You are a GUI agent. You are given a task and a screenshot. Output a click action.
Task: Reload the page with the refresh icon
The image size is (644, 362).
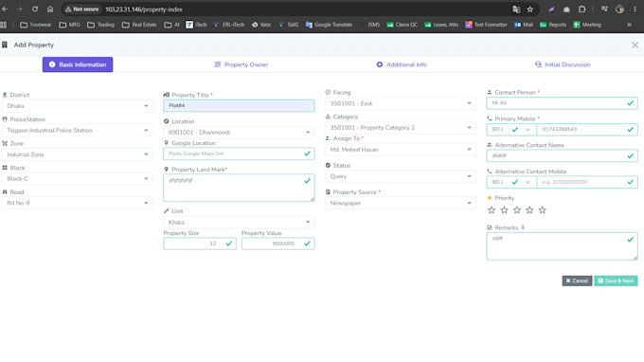pyautogui.click(x=35, y=9)
